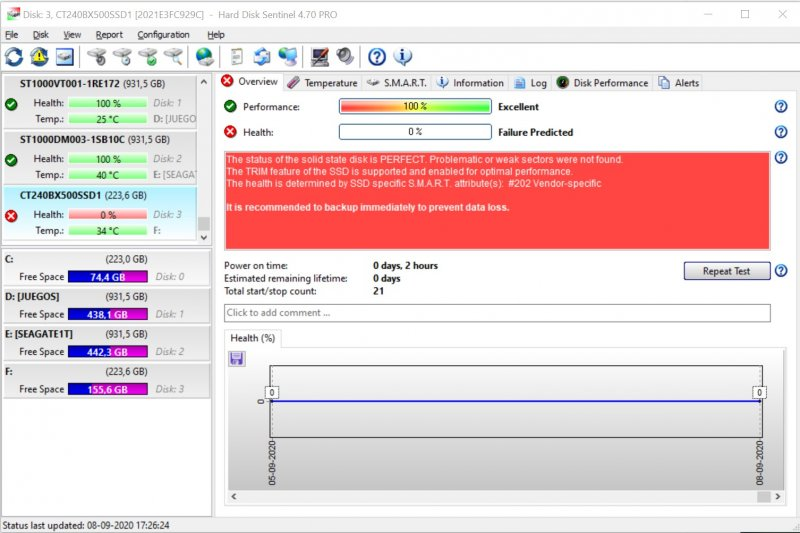Open Help via the blue question-mark toolbar icon
The image size is (800, 533).
pos(377,56)
